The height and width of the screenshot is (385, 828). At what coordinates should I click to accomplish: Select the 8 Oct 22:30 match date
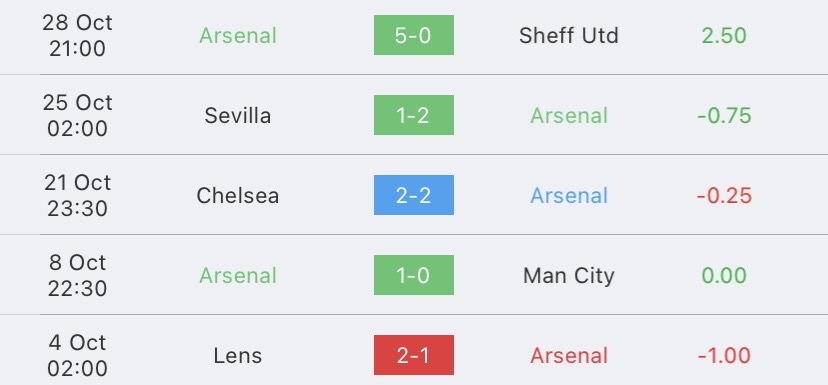[78, 275]
